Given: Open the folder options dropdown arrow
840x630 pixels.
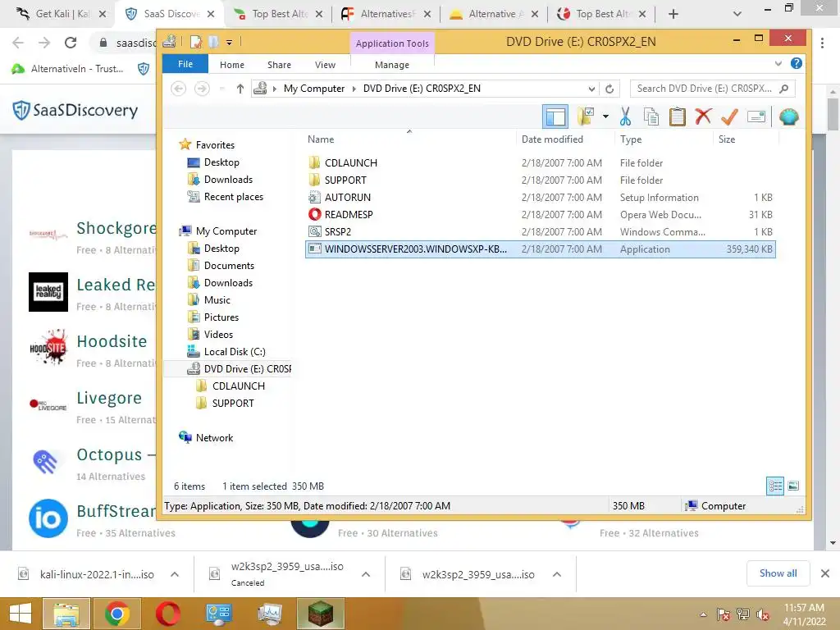Looking at the screenshot, I should pos(605,116).
